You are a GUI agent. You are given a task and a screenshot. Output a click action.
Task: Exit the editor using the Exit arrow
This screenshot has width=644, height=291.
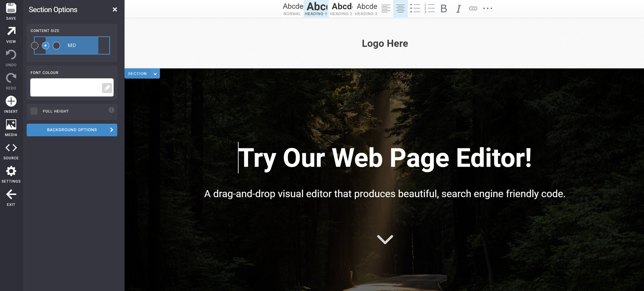[11, 195]
